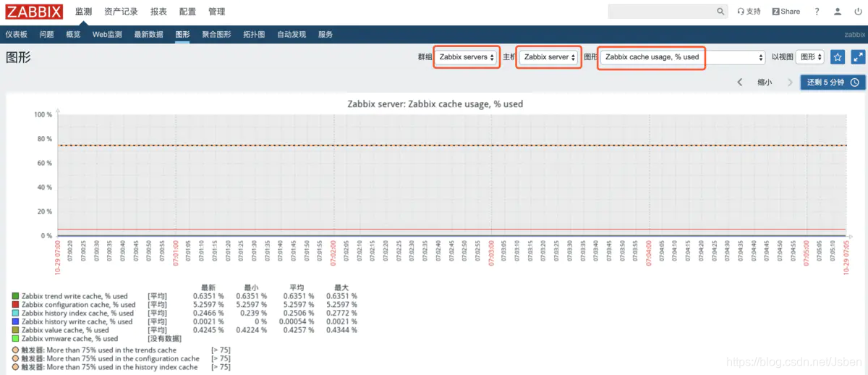
Task: Click the 图形 page heading
Action: click(x=19, y=58)
